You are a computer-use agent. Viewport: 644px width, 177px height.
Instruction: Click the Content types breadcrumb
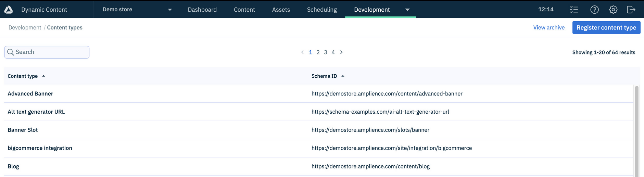[x=65, y=27]
